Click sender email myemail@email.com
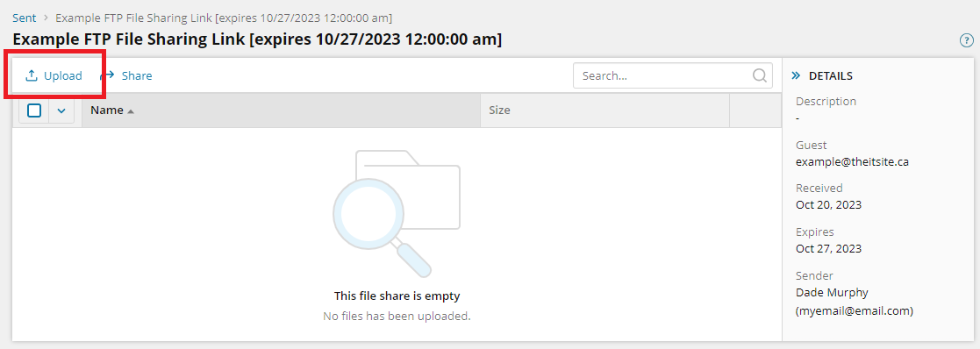 pos(855,310)
